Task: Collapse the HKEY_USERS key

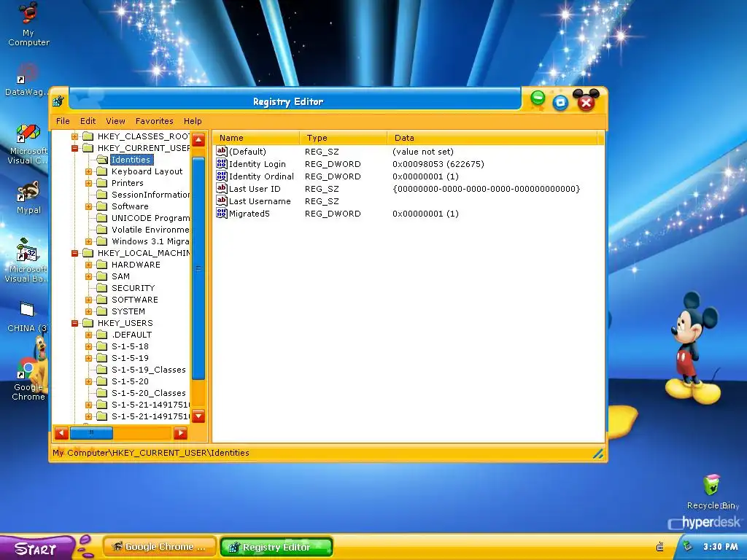Action: [x=75, y=323]
